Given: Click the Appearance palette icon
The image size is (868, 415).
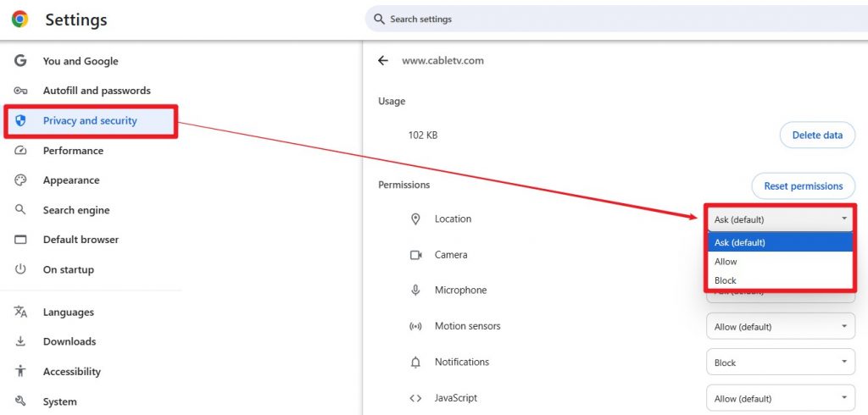Looking at the screenshot, I should click(20, 180).
